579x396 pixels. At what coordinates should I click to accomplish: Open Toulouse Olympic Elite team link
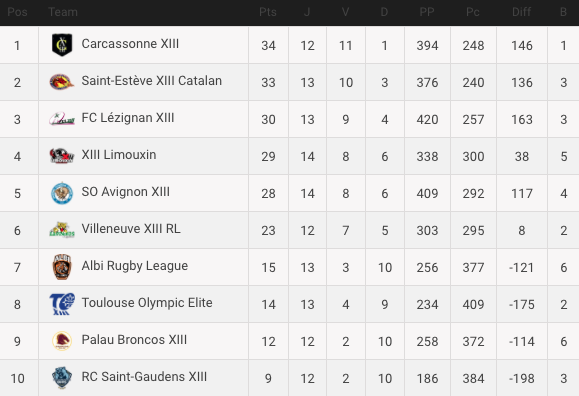(x=147, y=303)
